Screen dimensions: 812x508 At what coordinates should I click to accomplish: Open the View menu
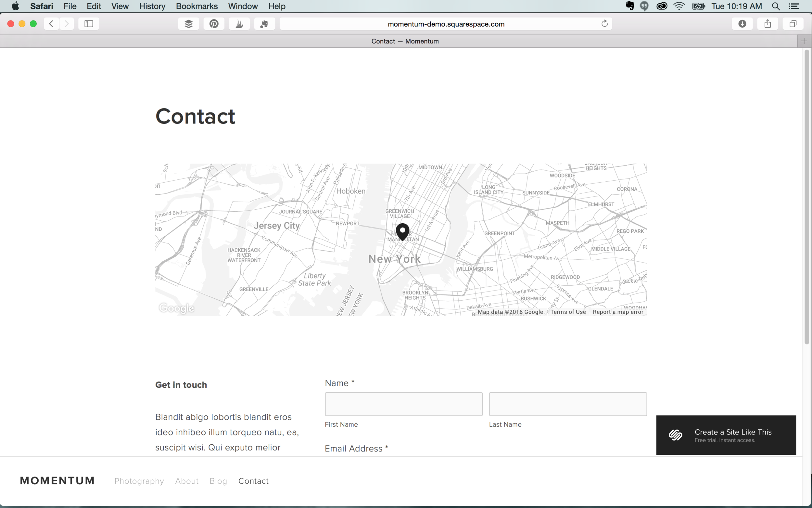[120, 6]
